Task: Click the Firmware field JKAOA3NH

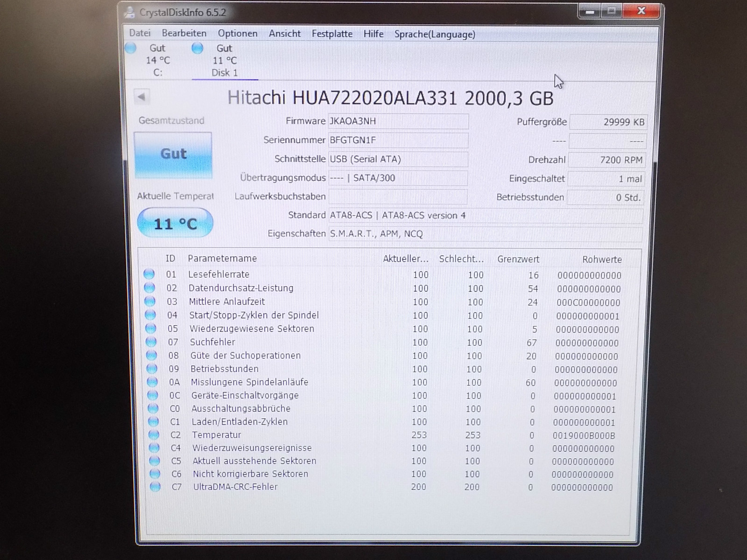Action: [x=398, y=121]
